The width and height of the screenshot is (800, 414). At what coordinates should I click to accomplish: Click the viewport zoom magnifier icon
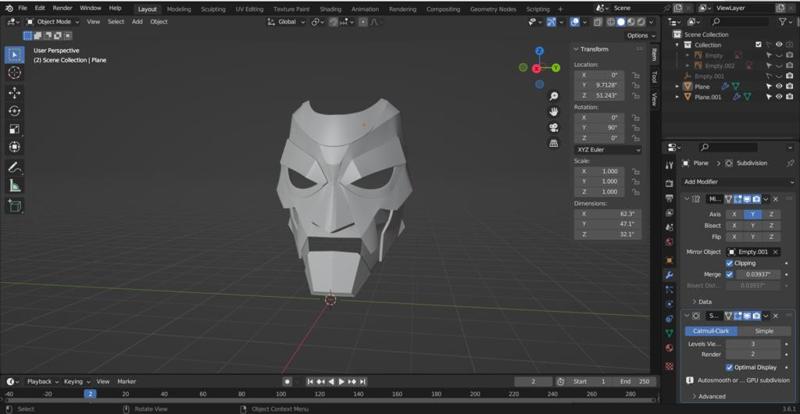[x=554, y=96]
